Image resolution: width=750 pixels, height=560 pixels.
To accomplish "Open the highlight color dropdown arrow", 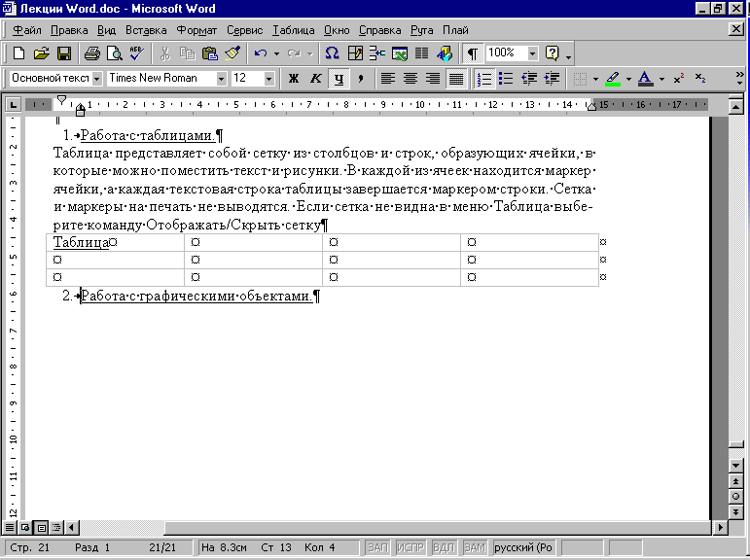I will pyautogui.click(x=628, y=79).
